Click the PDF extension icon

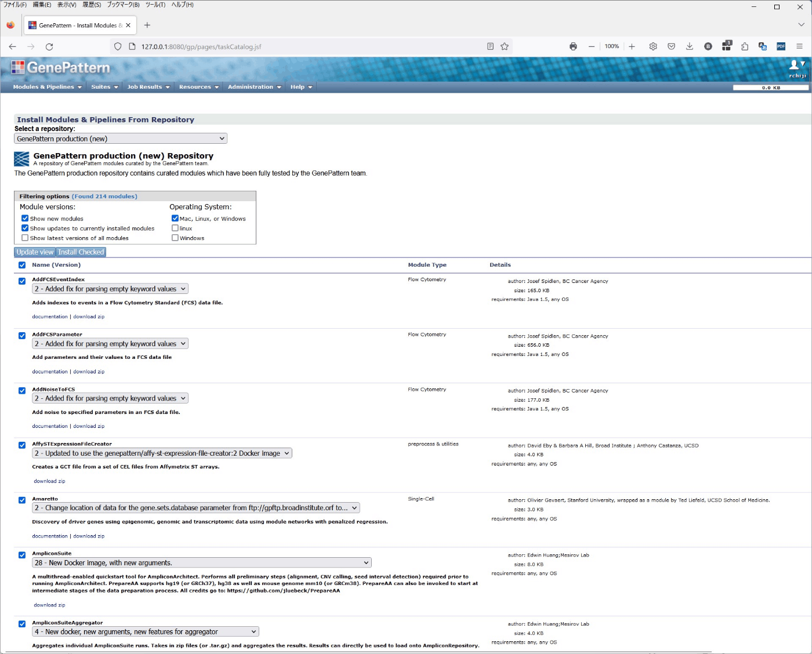point(781,46)
